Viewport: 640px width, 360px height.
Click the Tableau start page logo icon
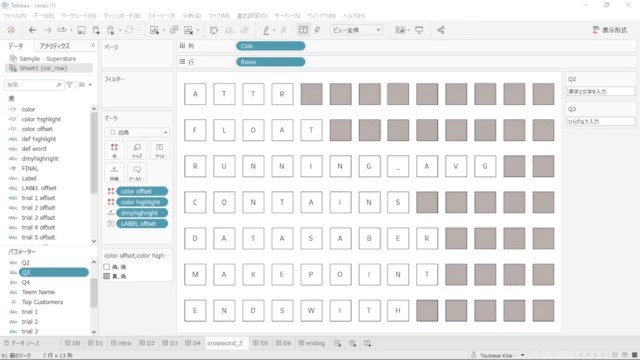coord(11,30)
